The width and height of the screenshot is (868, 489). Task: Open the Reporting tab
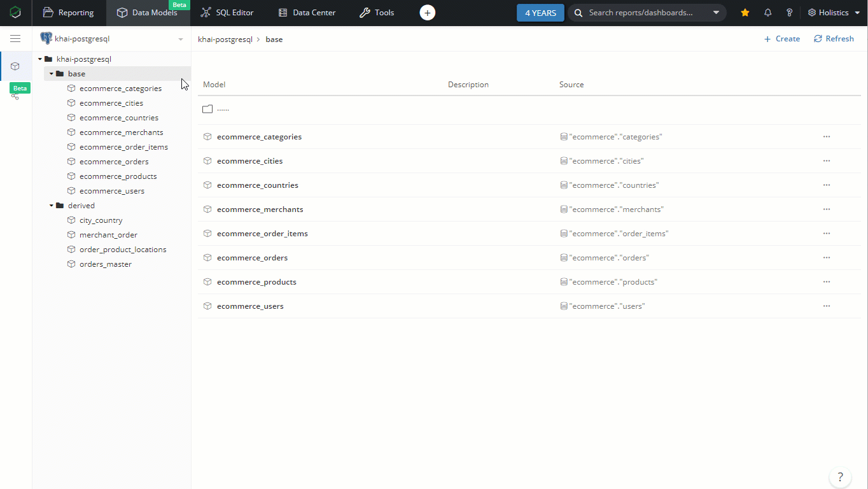point(69,13)
